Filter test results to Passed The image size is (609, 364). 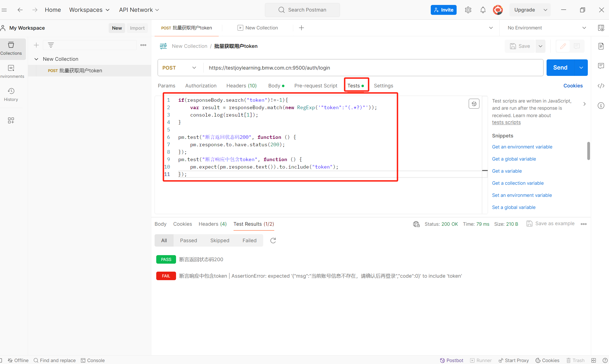coord(188,241)
